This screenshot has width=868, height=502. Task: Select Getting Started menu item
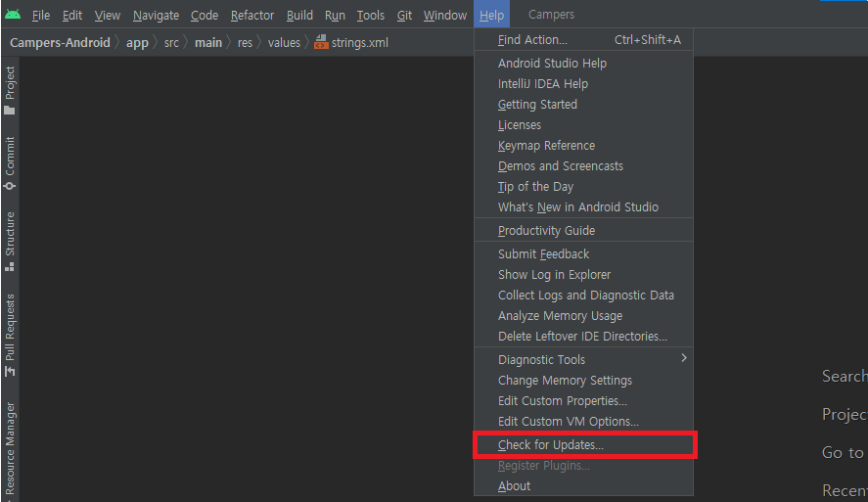[583, 104]
